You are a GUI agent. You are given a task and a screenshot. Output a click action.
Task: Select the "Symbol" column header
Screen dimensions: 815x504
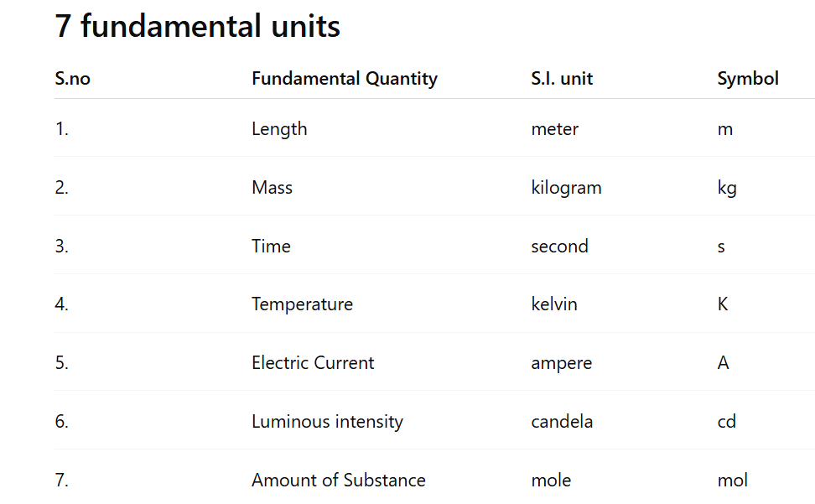(x=748, y=79)
